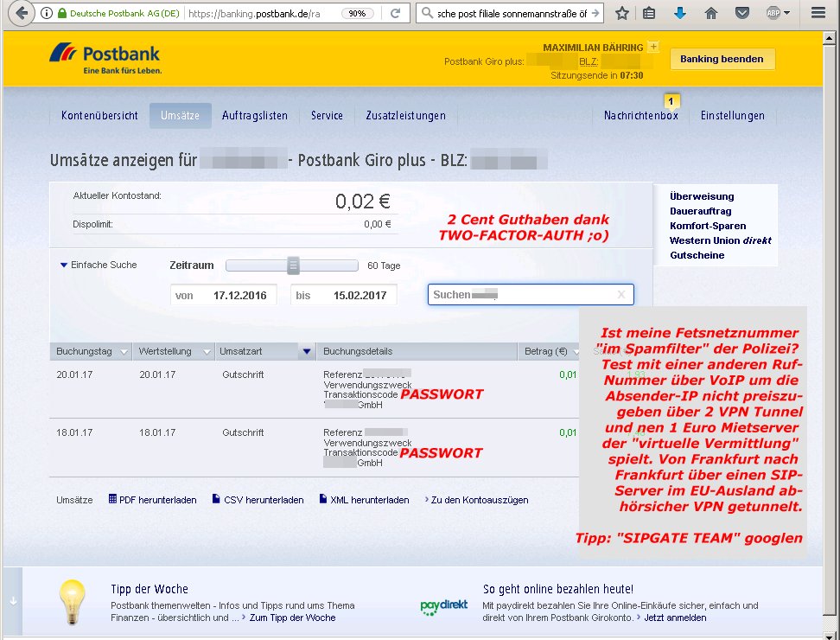Open Zu den Kontoauszügen link
840x640 pixels.
click(480, 500)
